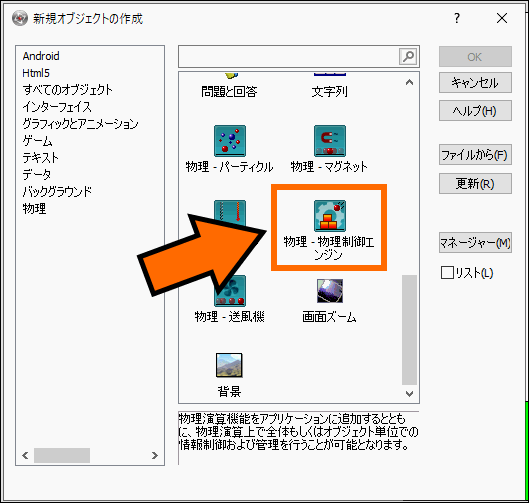Image resolution: width=529 pixels, height=503 pixels.
Task: Open ヘルプ(H) button
Action: (x=475, y=111)
